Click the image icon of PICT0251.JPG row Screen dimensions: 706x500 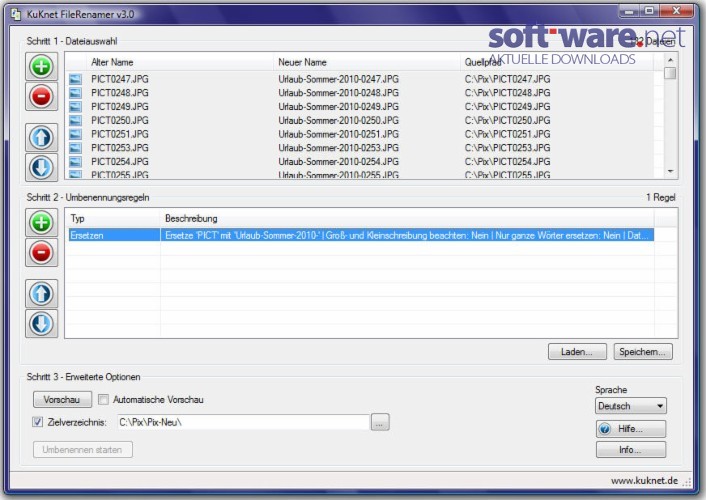tap(75, 134)
